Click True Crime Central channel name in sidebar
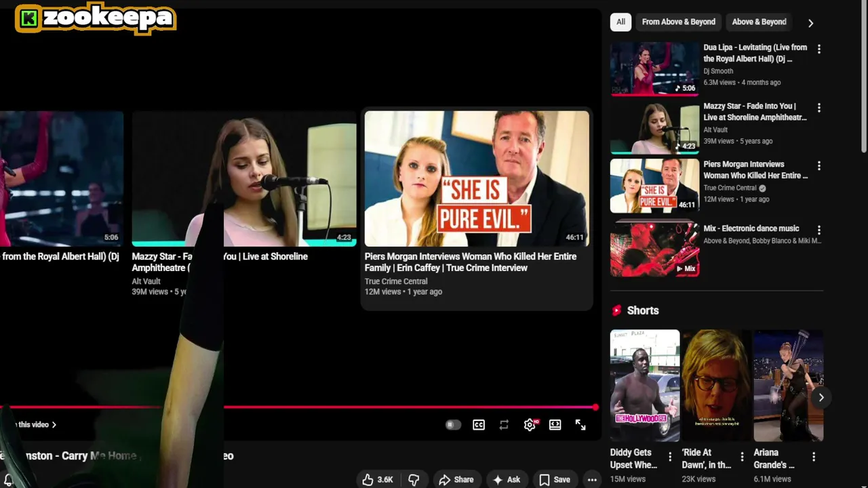The width and height of the screenshot is (868, 488). click(x=730, y=188)
